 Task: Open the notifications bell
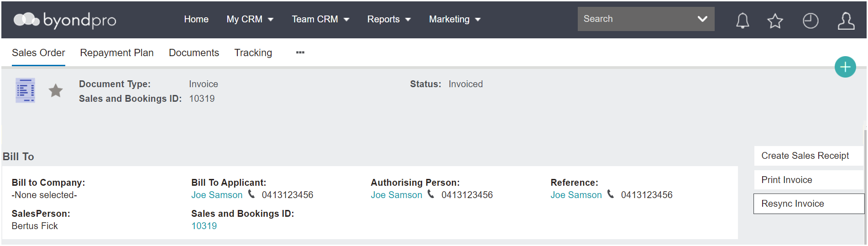(x=743, y=21)
